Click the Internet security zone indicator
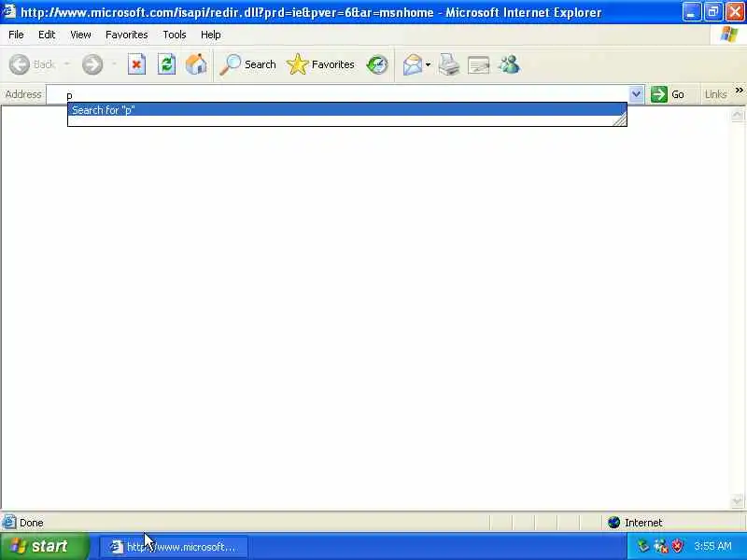747x560 pixels. pos(635,523)
